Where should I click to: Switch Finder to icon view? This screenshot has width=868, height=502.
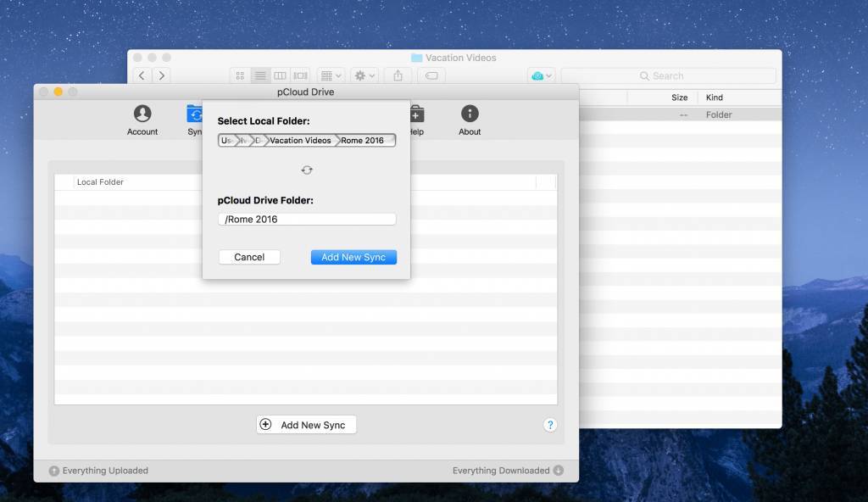[x=240, y=75]
